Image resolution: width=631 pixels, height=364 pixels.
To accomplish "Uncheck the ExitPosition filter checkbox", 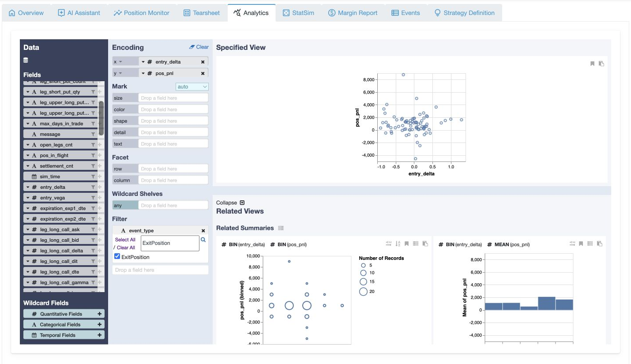I will coord(117,257).
